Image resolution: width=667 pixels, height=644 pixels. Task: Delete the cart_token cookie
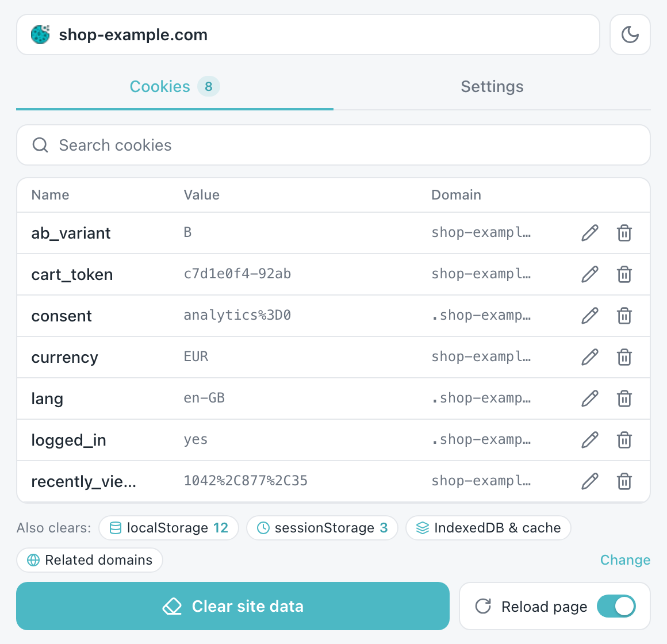[624, 274]
